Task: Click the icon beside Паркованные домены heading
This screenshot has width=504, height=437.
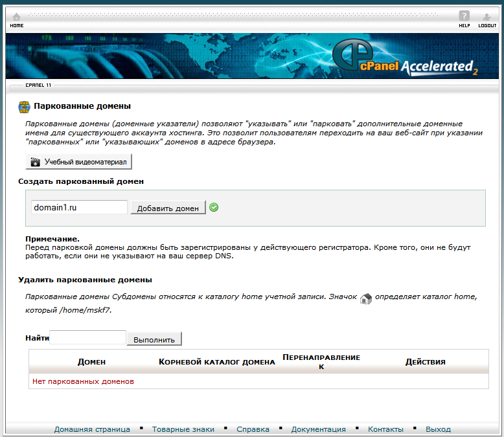Action: (x=25, y=106)
